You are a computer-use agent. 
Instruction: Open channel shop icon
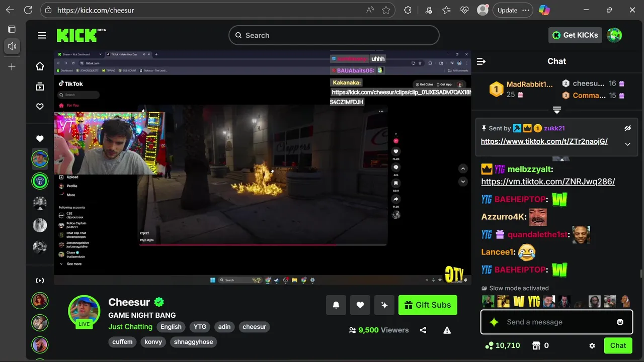tap(536, 345)
